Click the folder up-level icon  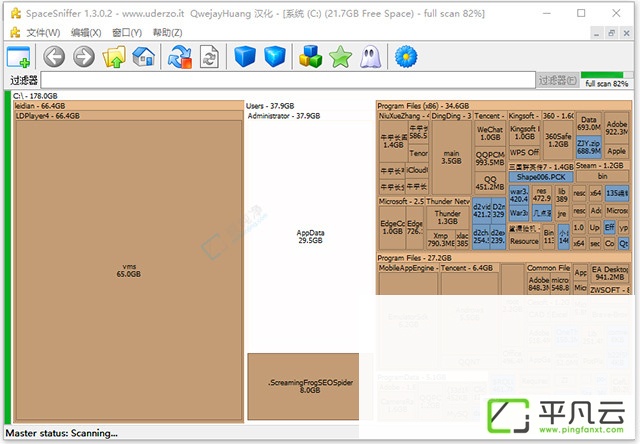[x=114, y=56]
